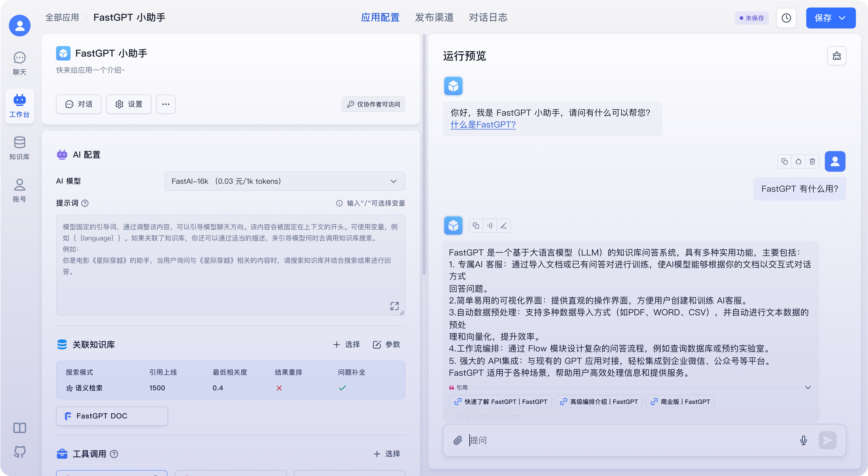
Task: Click 选择 in 工具调用 section
Action: (386, 454)
